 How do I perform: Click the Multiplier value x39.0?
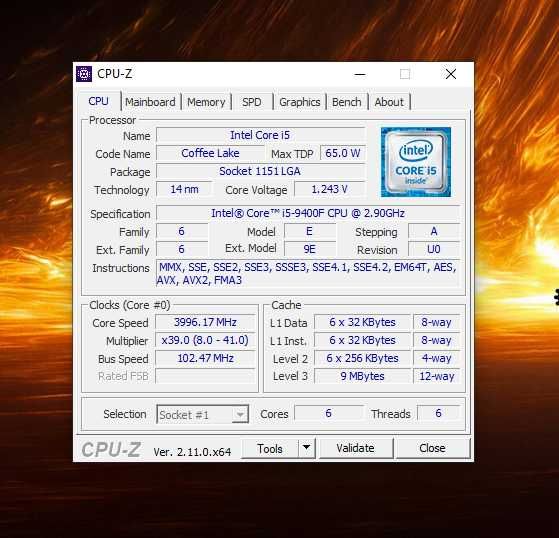pyautogui.click(x=205, y=340)
